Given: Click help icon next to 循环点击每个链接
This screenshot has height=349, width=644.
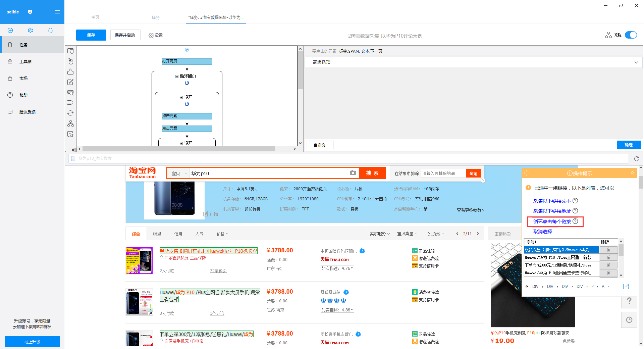Looking at the screenshot, I should [x=575, y=221].
